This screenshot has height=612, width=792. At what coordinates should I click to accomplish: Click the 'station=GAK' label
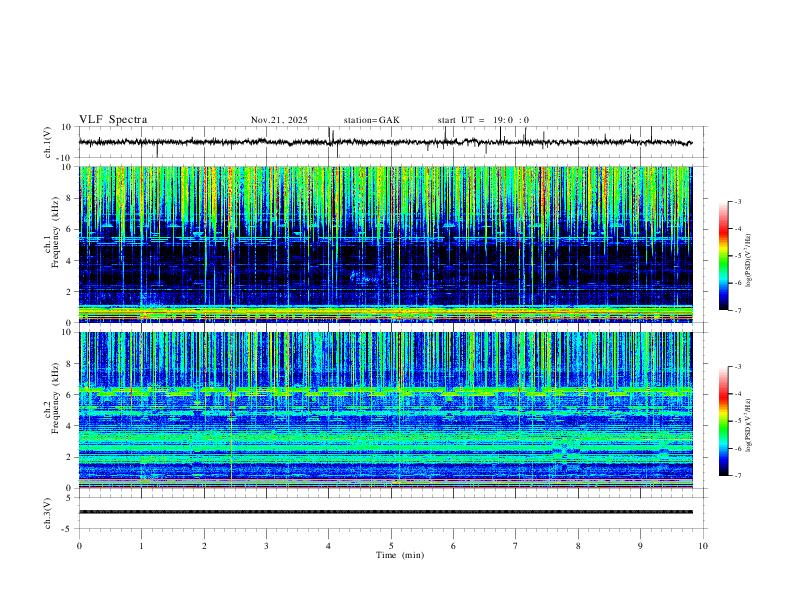[371, 120]
